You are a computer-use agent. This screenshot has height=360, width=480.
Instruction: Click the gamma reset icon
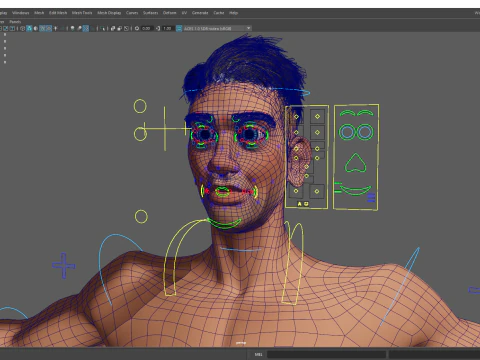coord(158,28)
